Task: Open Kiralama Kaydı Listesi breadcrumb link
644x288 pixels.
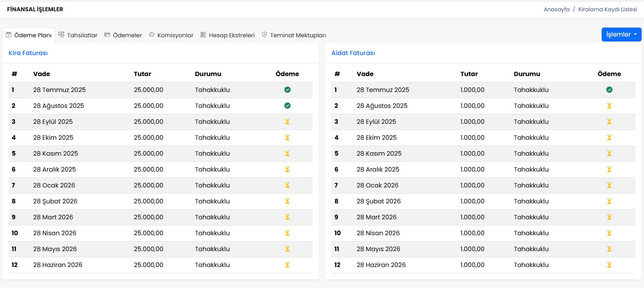Action: coord(607,9)
